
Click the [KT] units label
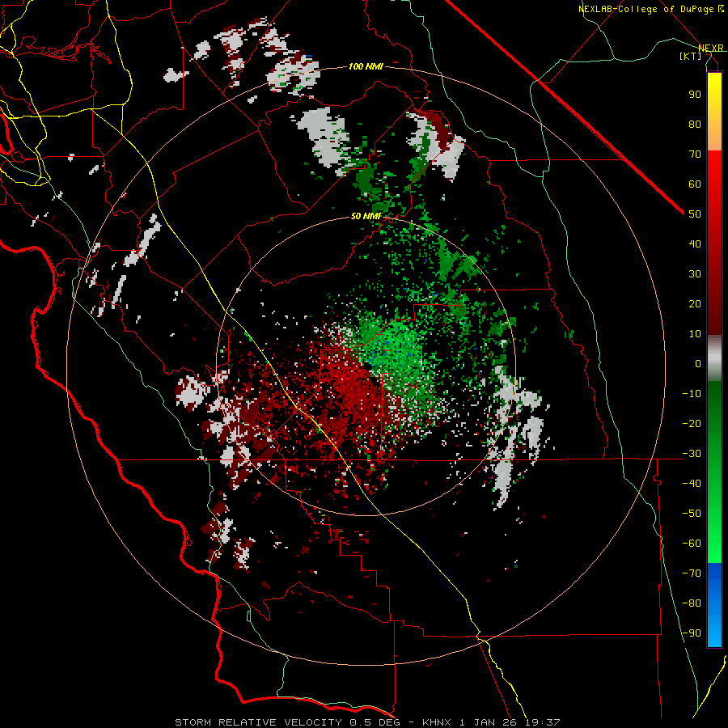pos(691,56)
